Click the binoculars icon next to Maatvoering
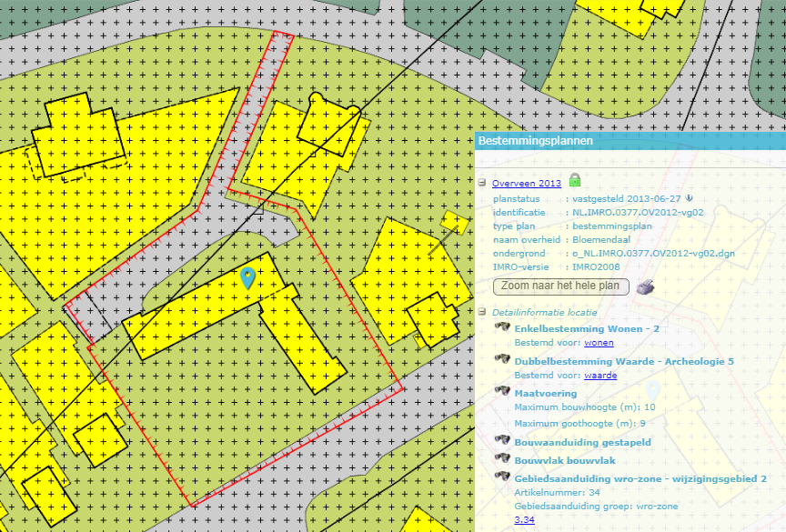Viewport: 786px width, 532px height. coord(502,391)
